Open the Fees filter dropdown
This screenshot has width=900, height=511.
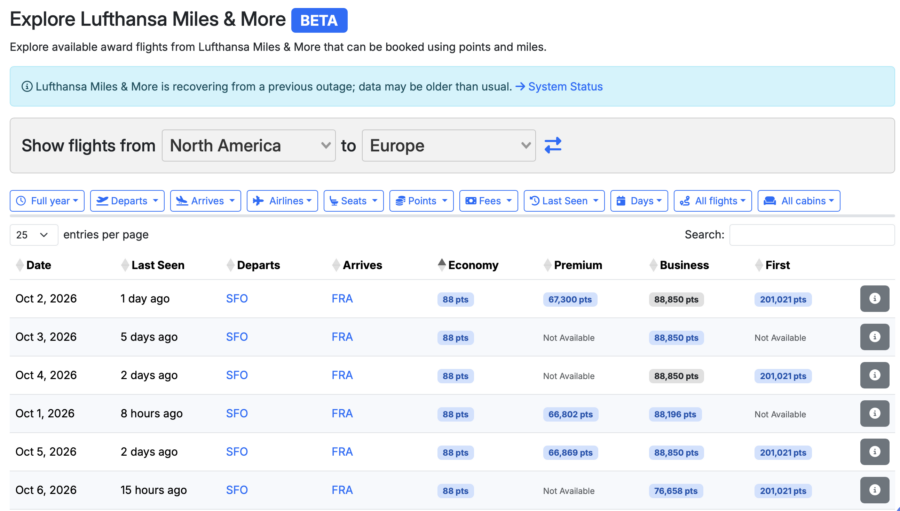[x=488, y=201]
